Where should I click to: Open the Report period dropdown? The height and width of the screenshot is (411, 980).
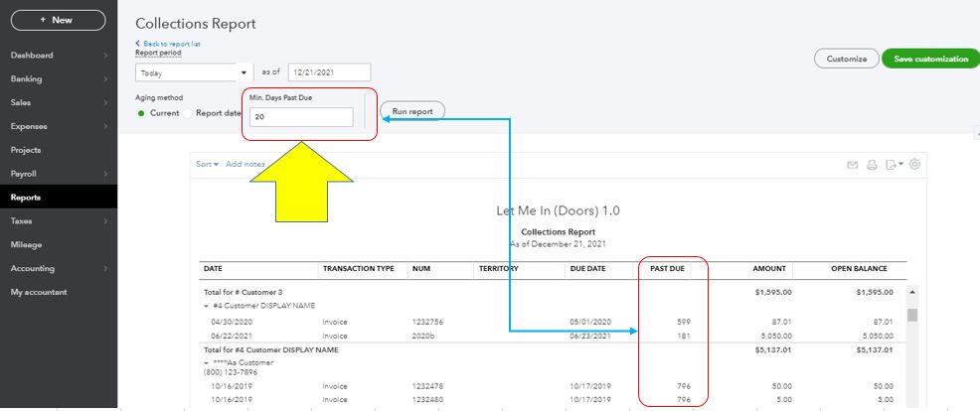coord(194,72)
